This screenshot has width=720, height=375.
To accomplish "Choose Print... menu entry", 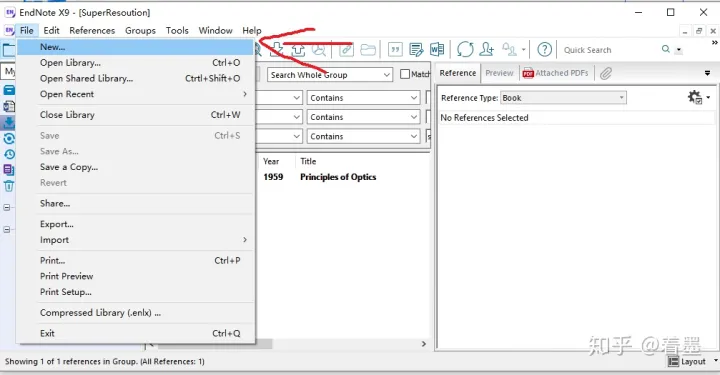I will coord(135,260).
